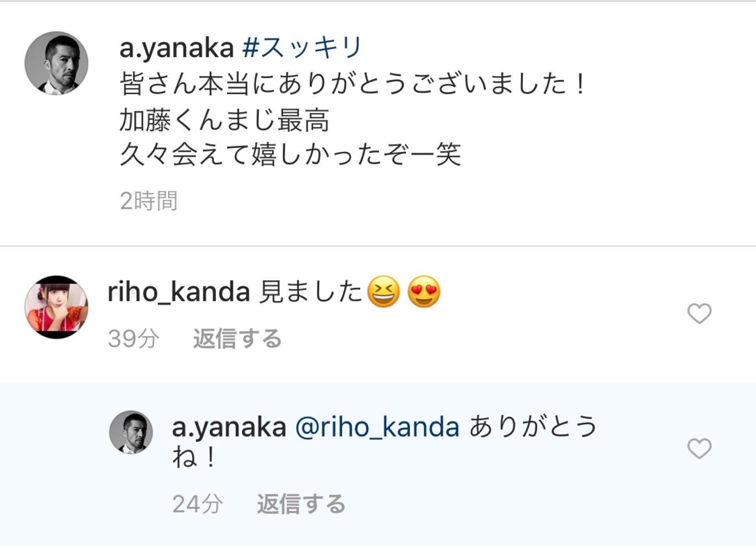Open a.yanaka's profile picture in the caption
Screen dimensions: 756x546
tap(56, 63)
